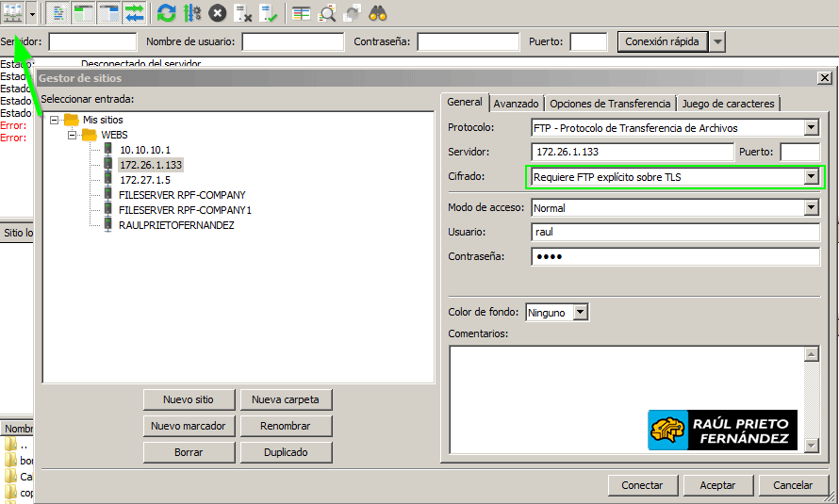Click the Conectar button
Screen dimensions: 839x504
[x=642, y=485]
